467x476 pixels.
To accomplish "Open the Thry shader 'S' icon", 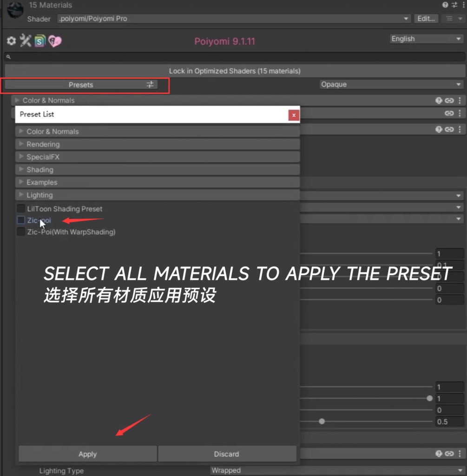I will click(x=39, y=40).
